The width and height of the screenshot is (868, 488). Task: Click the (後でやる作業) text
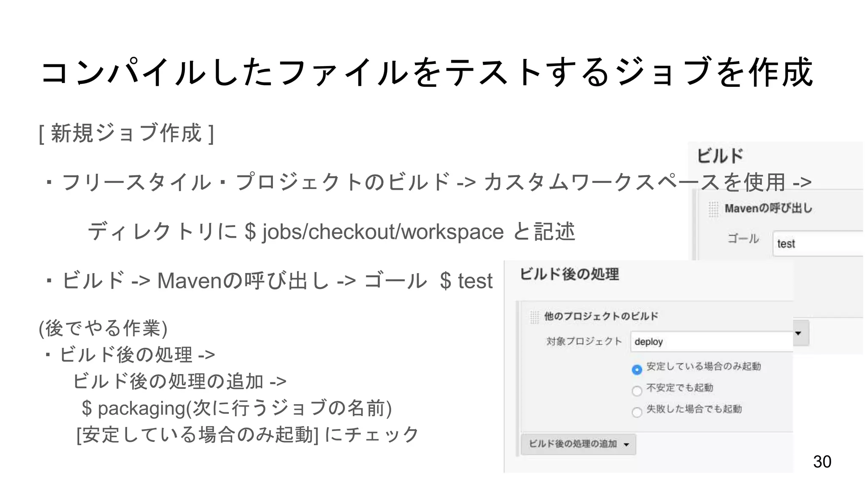point(103,328)
